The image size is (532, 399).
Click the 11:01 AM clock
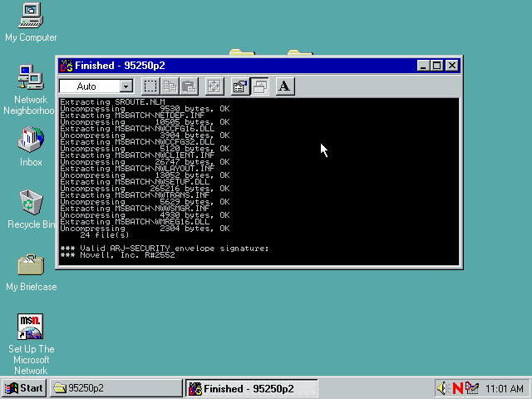(505, 388)
